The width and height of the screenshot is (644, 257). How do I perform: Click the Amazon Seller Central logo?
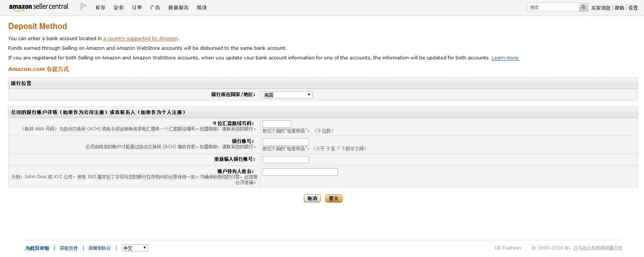tap(39, 7)
